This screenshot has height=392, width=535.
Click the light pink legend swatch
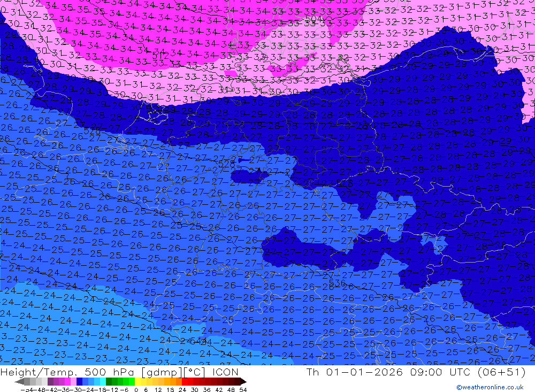pos(73,381)
